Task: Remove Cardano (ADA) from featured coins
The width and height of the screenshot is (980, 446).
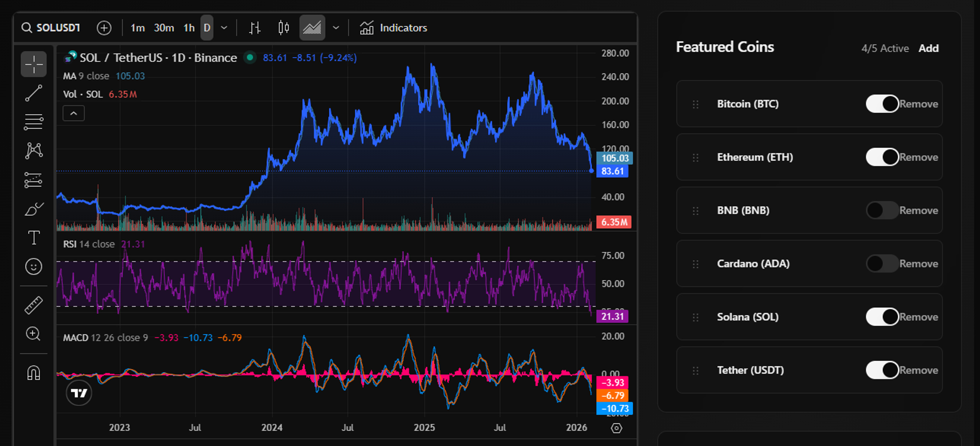Action: click(919, 264)
